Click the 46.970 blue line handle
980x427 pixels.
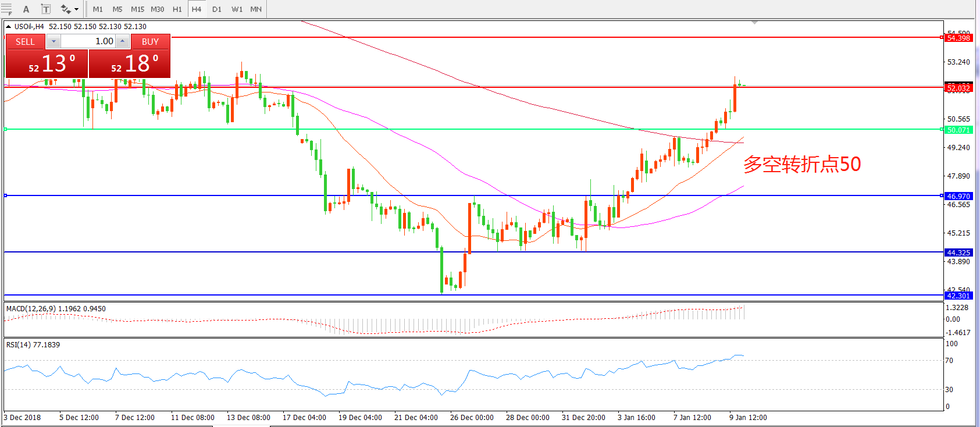click(942, 195)
